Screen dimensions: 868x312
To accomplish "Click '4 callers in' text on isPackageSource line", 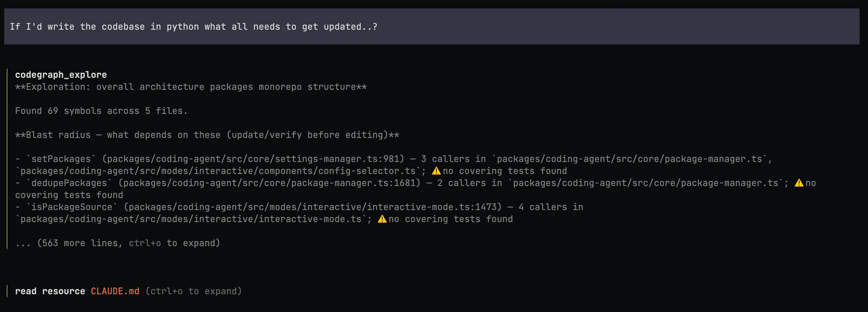I will pos(551,207).
